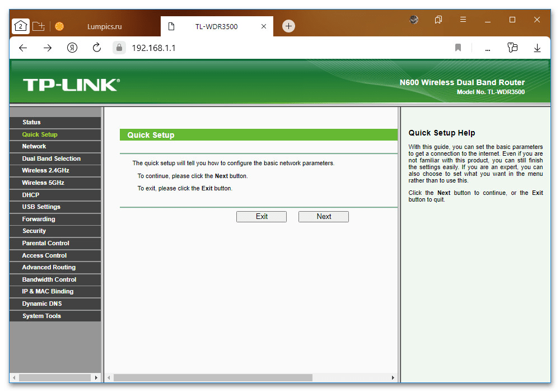Open the System Tools menu
The height and width of the screenshot is (392, 560).
point(41,316)
